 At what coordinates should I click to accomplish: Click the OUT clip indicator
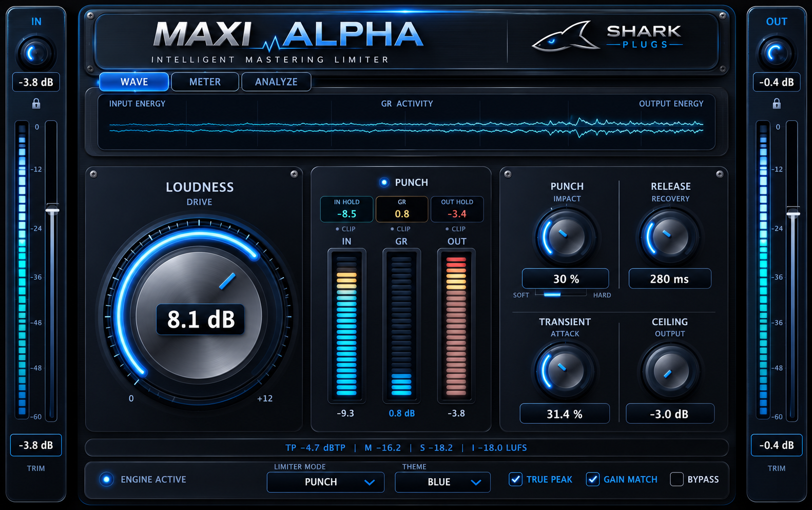pyautogui.click(x=456, y=229)
